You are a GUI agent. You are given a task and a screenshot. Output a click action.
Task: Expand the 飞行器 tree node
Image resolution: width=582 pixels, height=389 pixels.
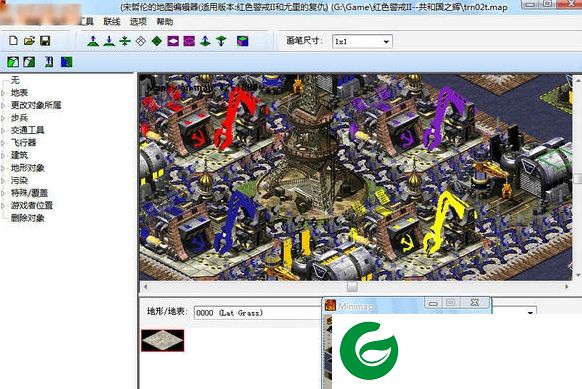(3, 143)
